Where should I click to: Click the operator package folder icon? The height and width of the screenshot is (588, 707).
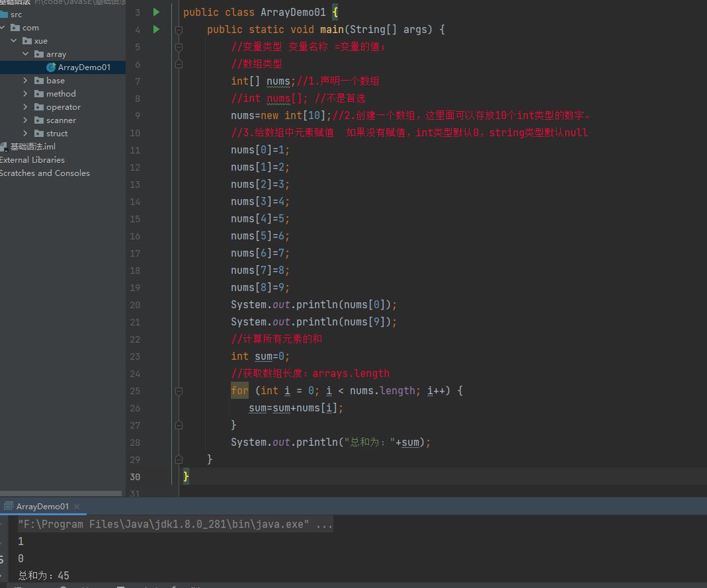[x=39, y=107]
